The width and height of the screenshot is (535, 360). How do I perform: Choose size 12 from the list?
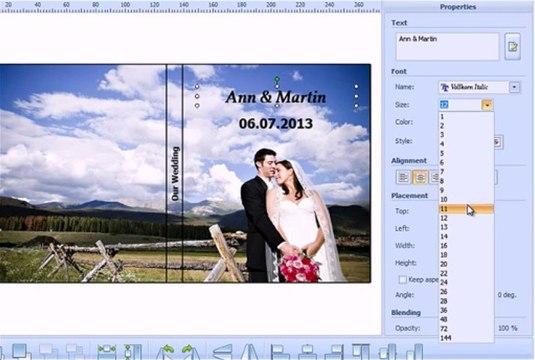coord(466,218)
